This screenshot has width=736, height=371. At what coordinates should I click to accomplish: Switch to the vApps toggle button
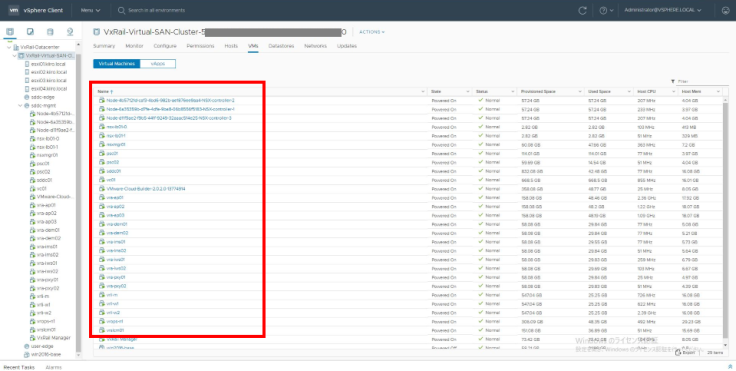click(x=158, y=64)
